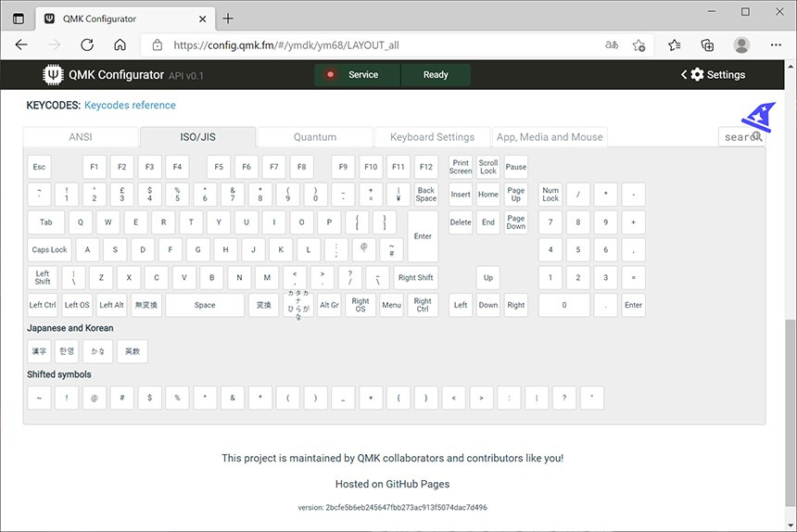
Task: Open the favorites list
Action: click(675, 44)
